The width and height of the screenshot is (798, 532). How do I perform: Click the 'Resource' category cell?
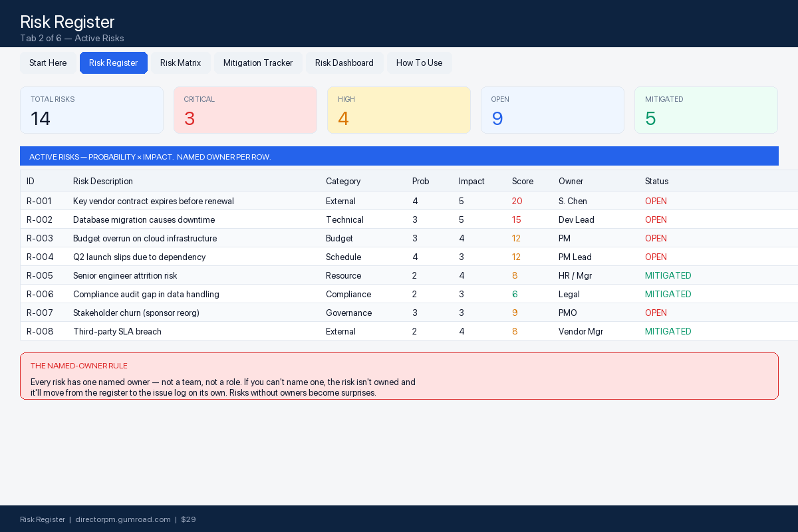pyautogui.click(x=343, y=275)
